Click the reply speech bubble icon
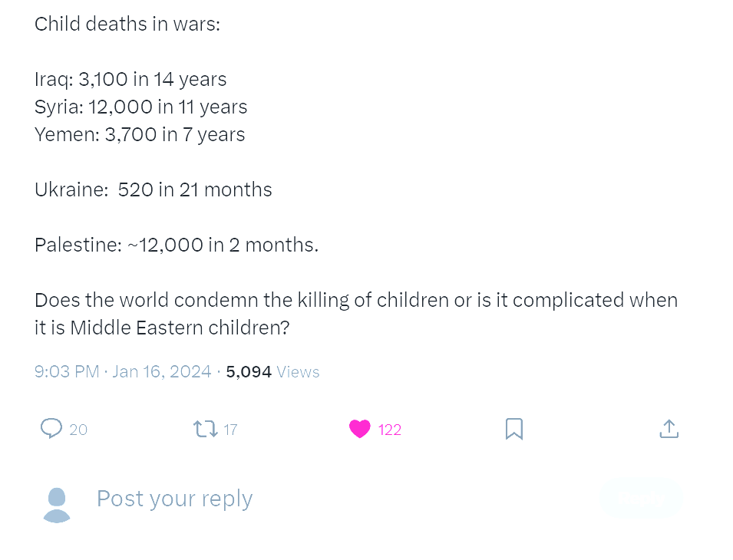 tap(51, 428)
